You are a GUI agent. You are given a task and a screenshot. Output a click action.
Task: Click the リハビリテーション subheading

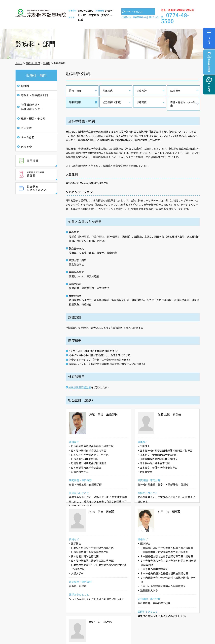pyautogui.click(x=79, y=192)
